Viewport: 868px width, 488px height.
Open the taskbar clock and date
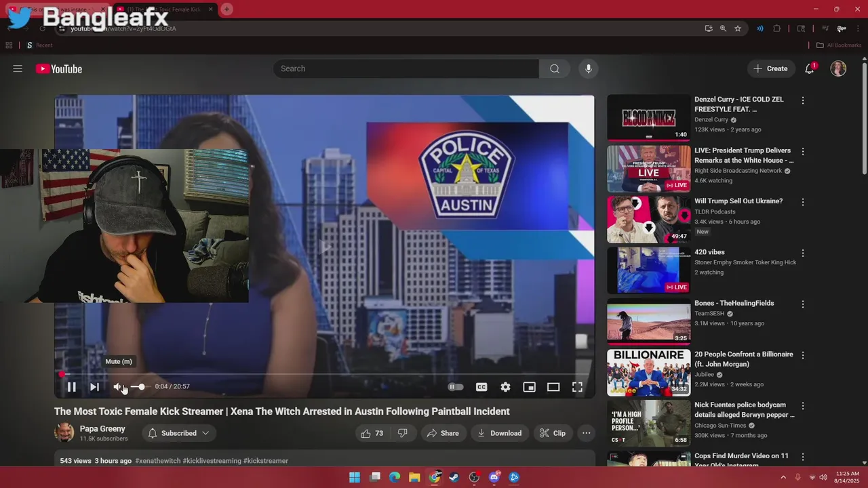847,477
